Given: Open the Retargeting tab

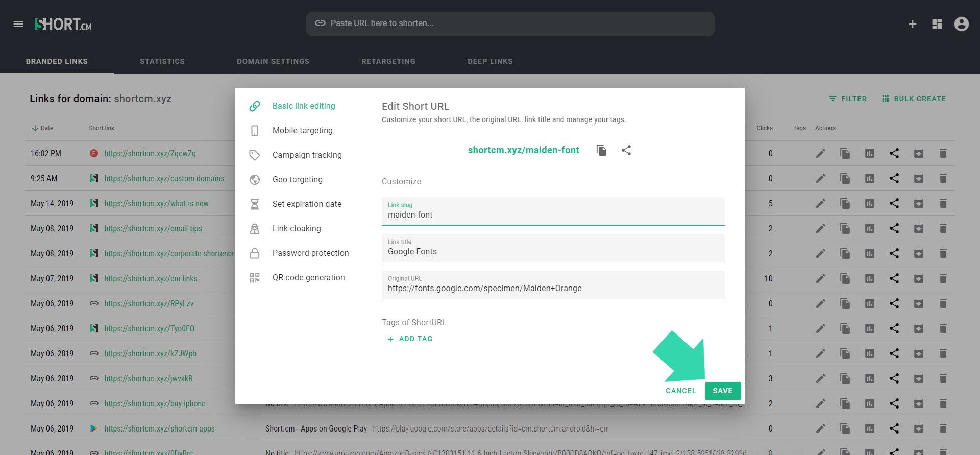Looking at the screenshot, I should click(x=388, y=61).
